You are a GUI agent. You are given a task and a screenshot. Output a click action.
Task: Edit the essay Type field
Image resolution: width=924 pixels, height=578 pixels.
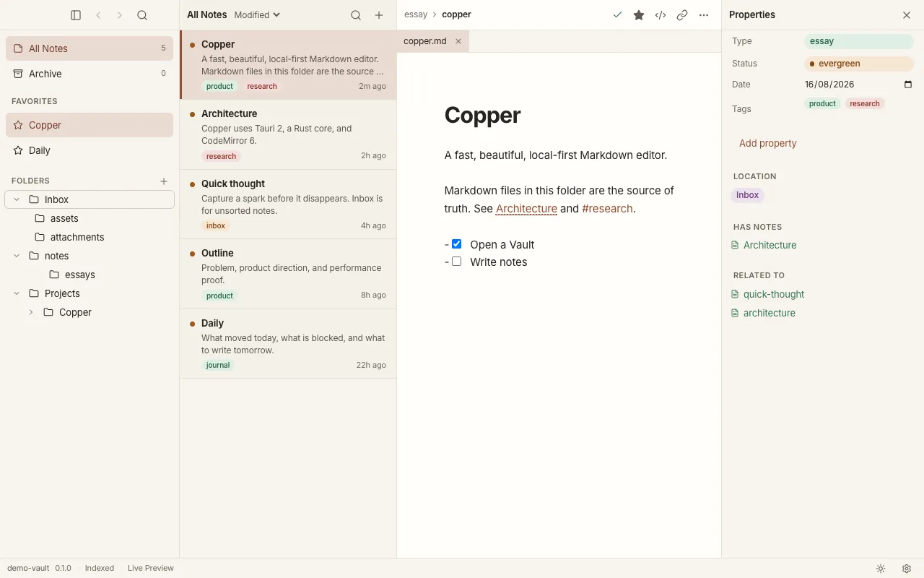859,41
